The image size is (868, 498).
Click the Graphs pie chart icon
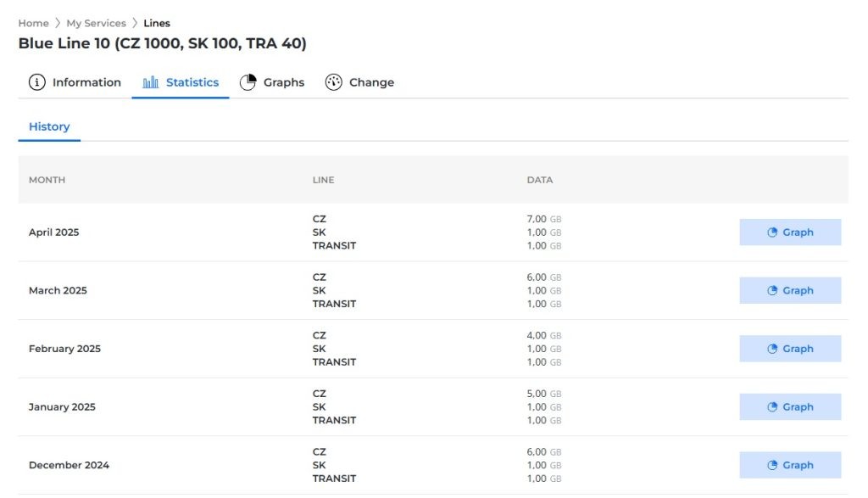coord(248,82)
